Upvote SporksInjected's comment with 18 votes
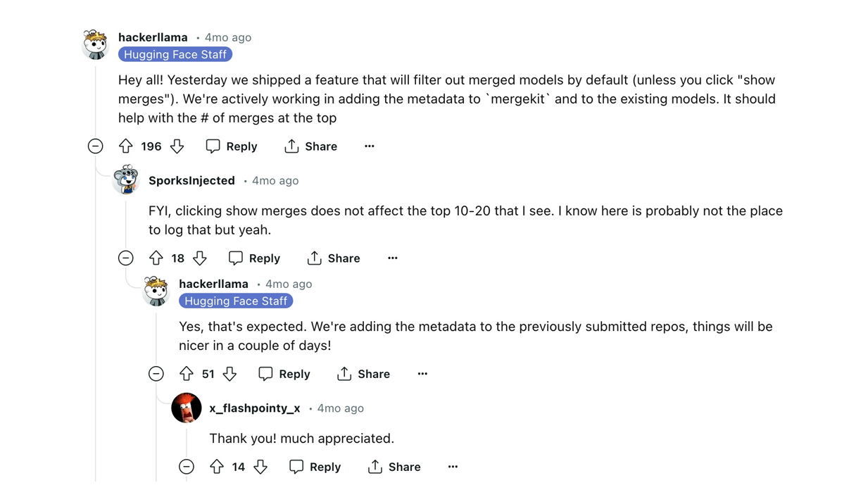This screenshot has width=868, height=497. click(x=156, y=258)
